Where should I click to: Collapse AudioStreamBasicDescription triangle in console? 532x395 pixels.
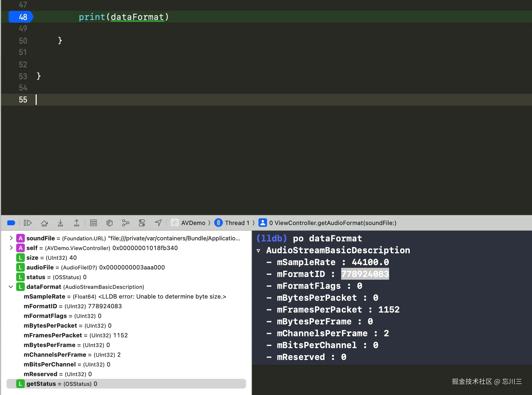pos(258,251)
